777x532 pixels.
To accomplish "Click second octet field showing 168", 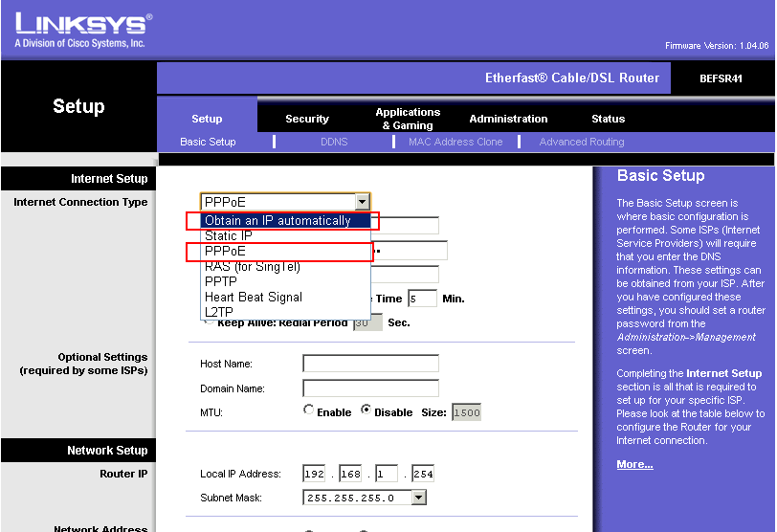I will pos(350,474).
